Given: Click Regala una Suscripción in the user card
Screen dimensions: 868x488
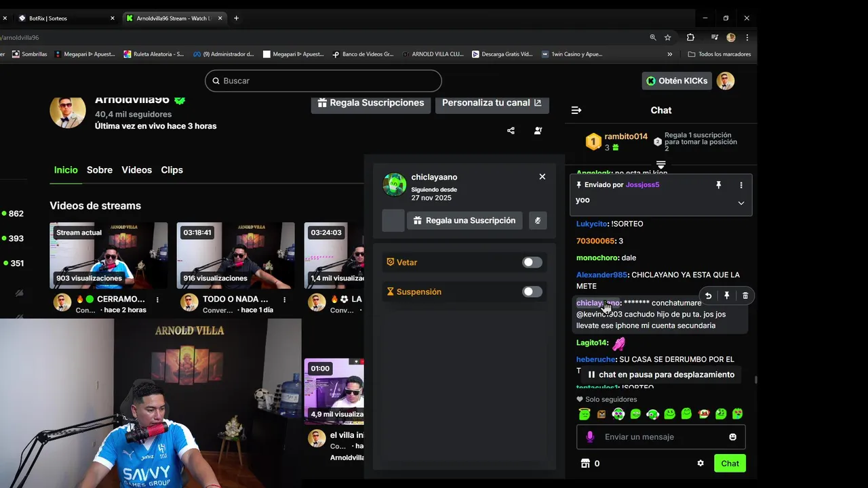Looking at the screenshot, I should click(465, 220).
